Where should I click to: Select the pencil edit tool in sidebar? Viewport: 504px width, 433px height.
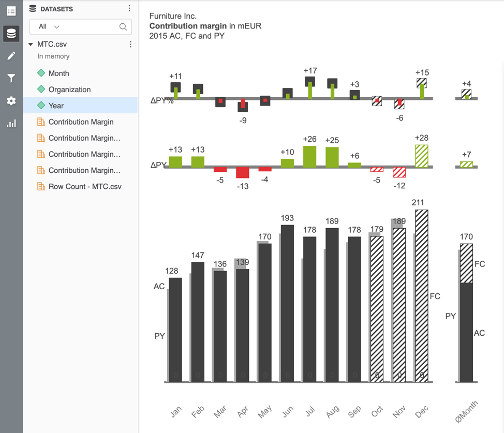(x=11, y=55)
